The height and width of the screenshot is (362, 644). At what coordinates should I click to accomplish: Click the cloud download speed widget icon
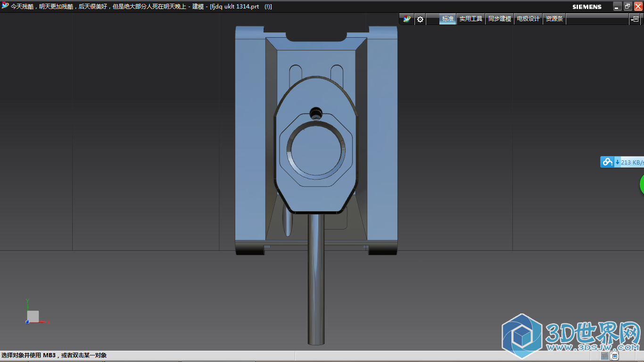pyautogui.click(x=607, y=162)
